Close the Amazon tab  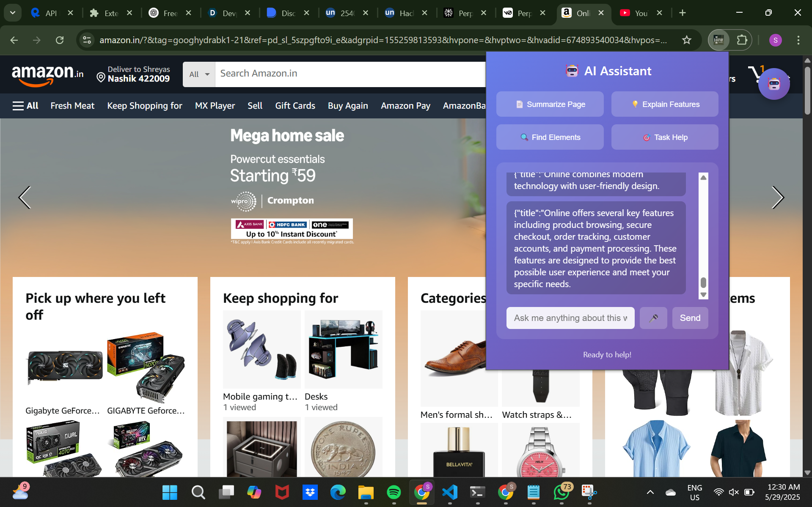(601, 13)
